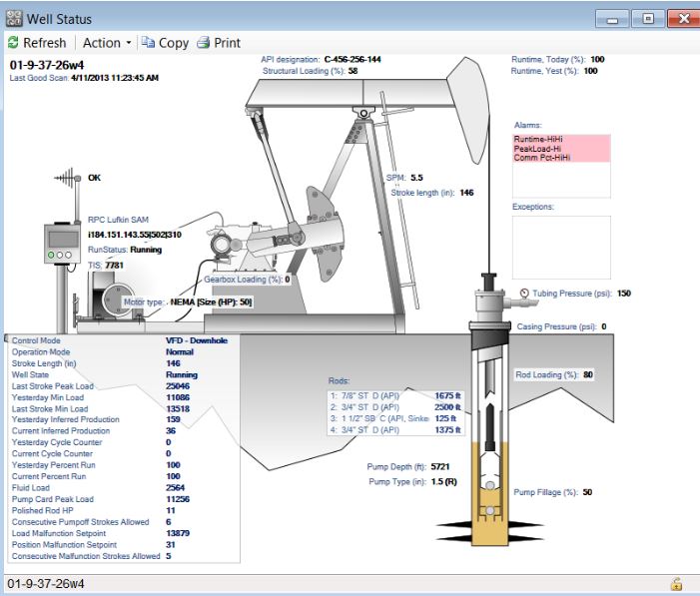The height and width of the screenshot is (596, 700).
Task: Click the Print printer icon
Action: point(204,42)
